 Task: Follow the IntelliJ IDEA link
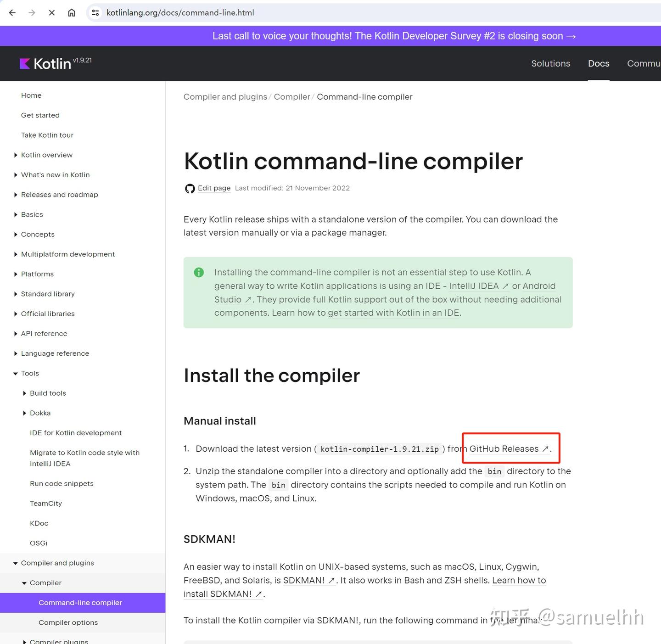point(474,286)
